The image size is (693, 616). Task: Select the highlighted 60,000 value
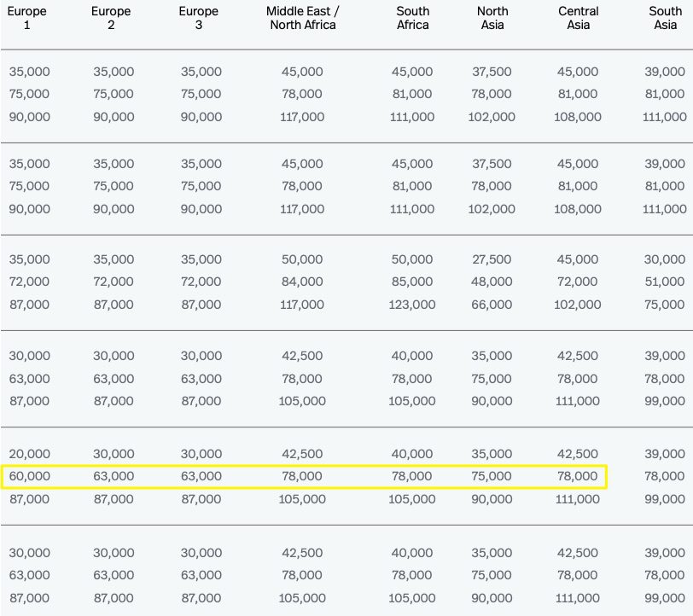(30, 476)
